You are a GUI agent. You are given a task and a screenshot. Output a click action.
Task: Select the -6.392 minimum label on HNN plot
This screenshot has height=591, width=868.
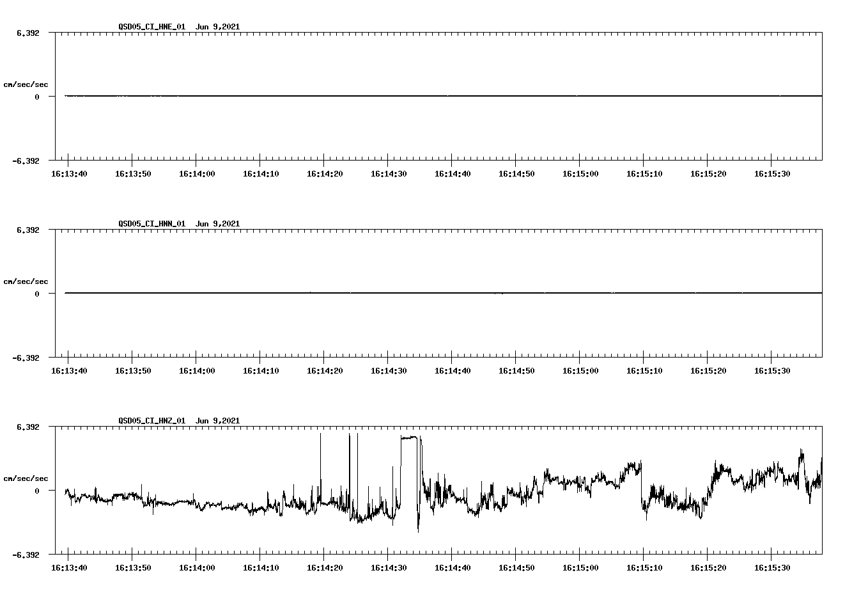click(26, 358)
